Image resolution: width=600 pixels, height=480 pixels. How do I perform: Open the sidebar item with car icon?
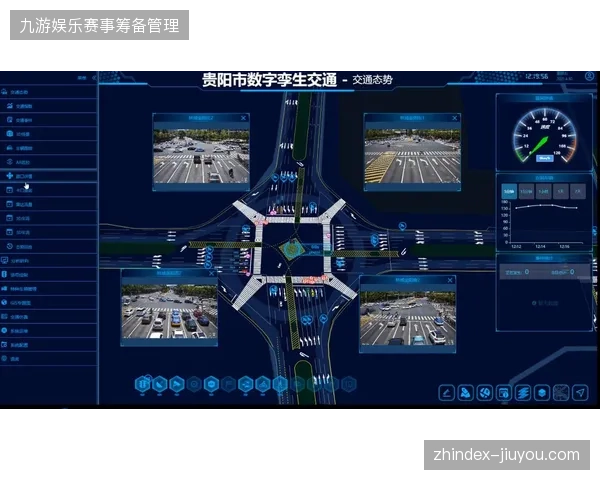(49, 148)
